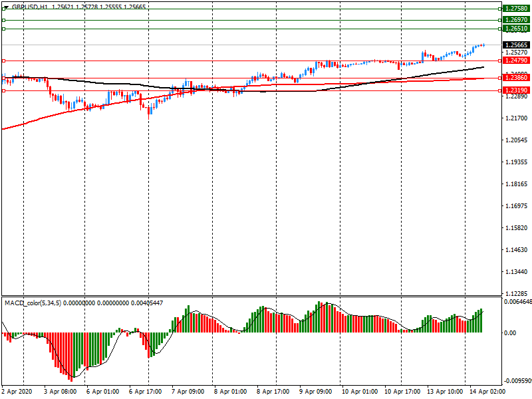Select the green 1.27580 price level label
This screenshot has height=399, width=532.
pos(515,9)
